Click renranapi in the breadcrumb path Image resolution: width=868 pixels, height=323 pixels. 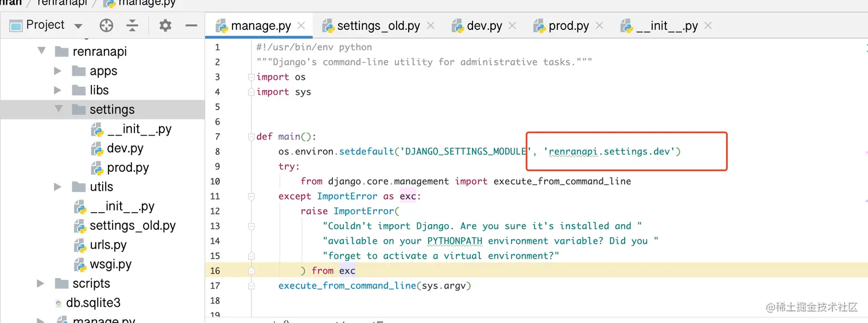pyautogui.click(x=62, y=3)
